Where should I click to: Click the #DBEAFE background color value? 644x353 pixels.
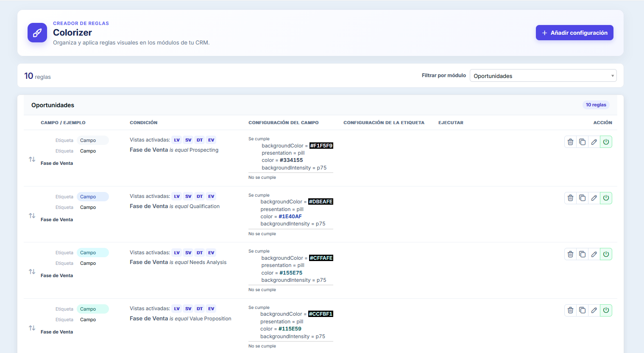[x=321, y=202]
